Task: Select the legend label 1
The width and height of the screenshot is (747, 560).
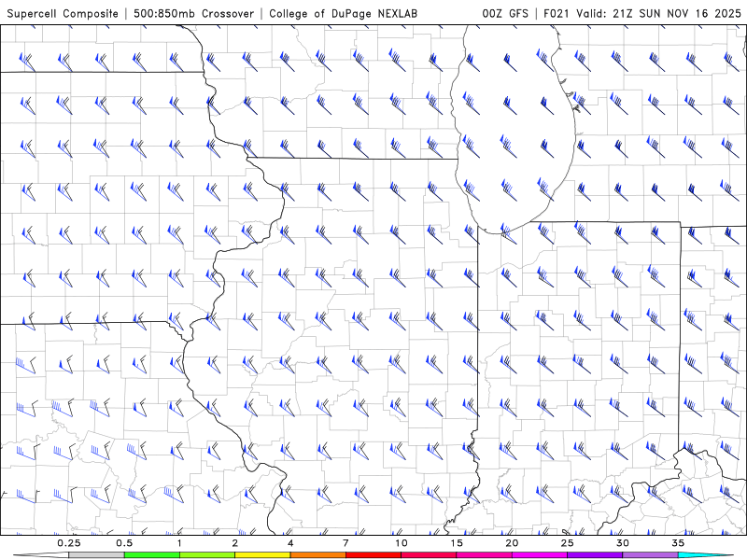Action: point(179,543)
